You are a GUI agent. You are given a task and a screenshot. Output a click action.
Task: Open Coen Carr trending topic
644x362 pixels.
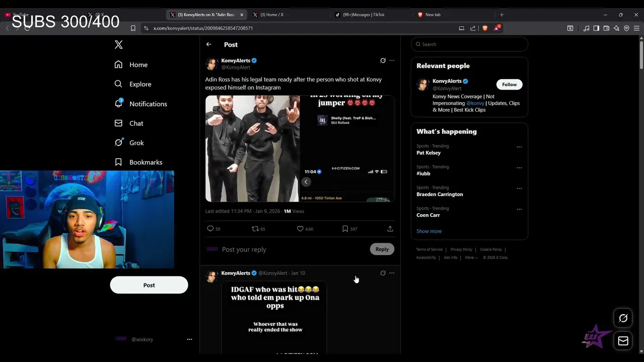point(428,215)
